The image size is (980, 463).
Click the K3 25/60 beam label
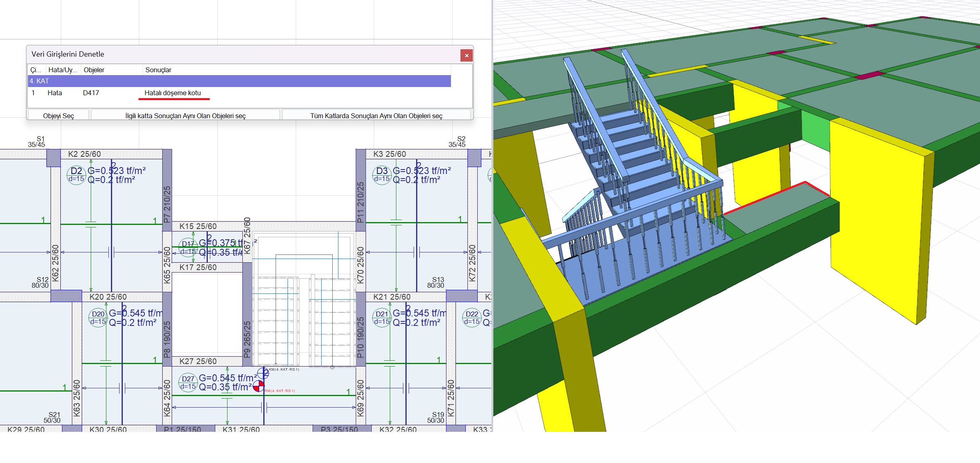pos(389,154)
